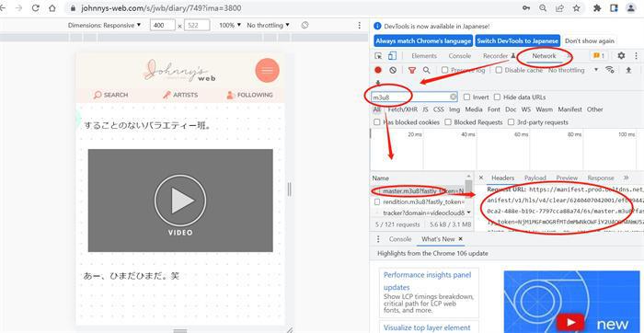Click Always match Chrome's language
The width and height of the screenshot is (644, 333).
pos(423,41)
